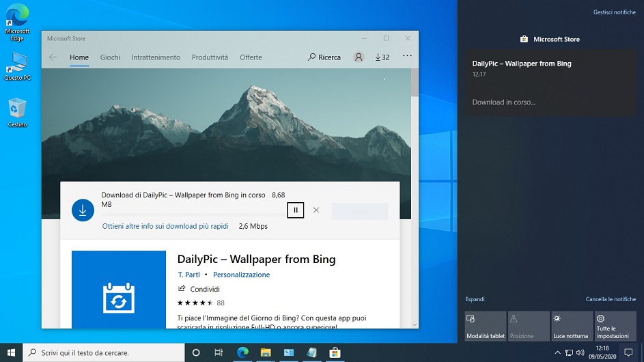Click the DailyPic app tile icon

(x=119, y=290)
